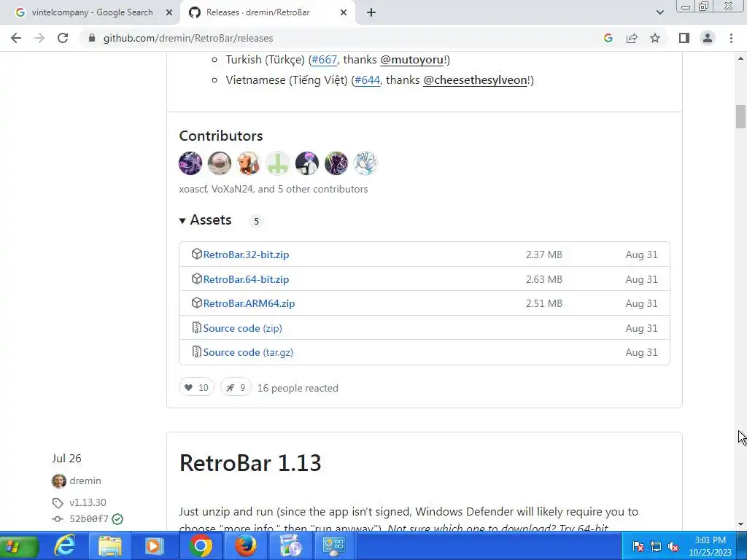The height and width of the screenshot is (560, 747).
Task: Click the tag icon beside v1.13.30
Action: coord(58,503)
